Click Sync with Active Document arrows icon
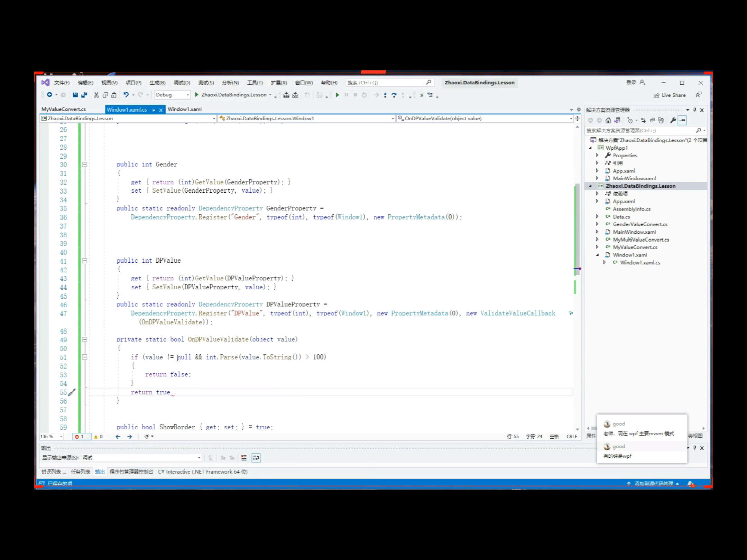The height and width of the screenshot is (560, 747). [x=643, y=120]
